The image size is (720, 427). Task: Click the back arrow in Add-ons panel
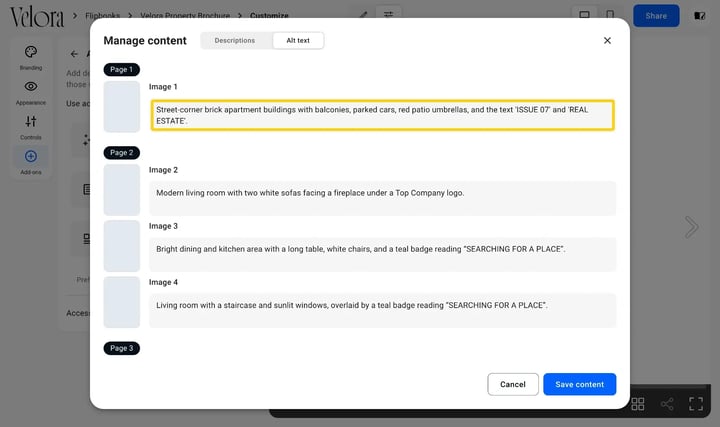click(x=74, y=54)
